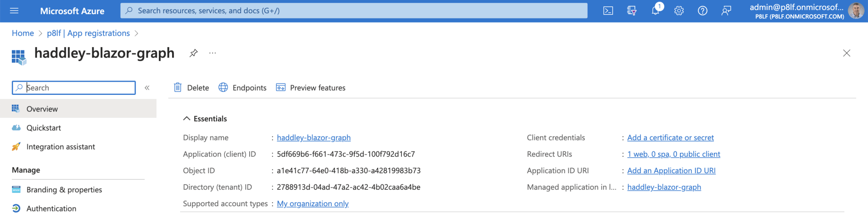Pin haddley-blazor-graph to dashboard
This screenshot has width=868, height=218.
pos(193,53)
